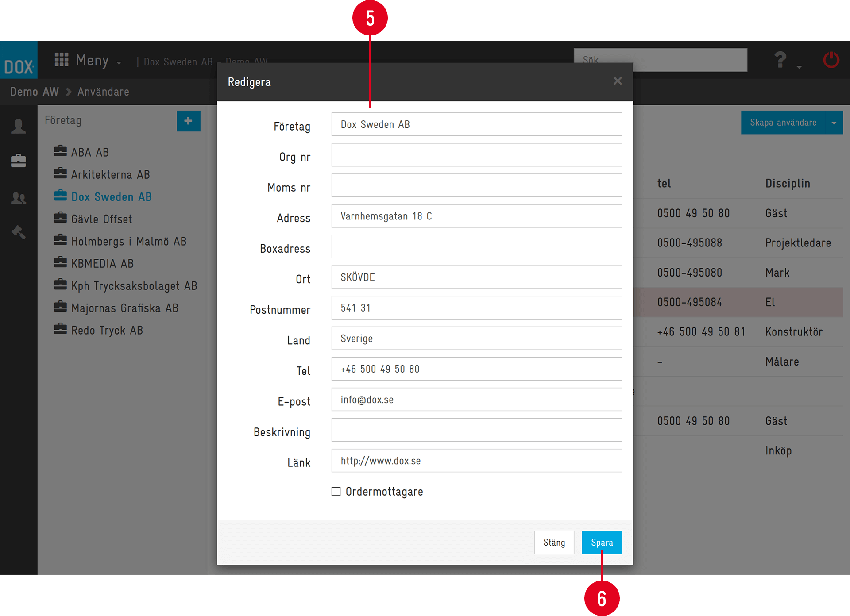The height and width of the screenshot is (616, 850).
Task: Click the Stäng button
Action: (554, 543)
